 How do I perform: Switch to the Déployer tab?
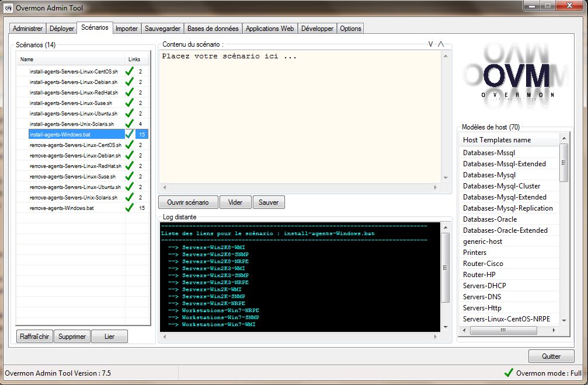(x=62, y=29)
